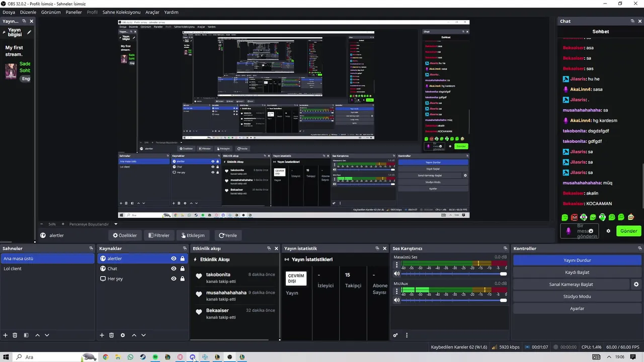Open advanced audio properties gears in Ses Karıştırıcı

point(395,335)
